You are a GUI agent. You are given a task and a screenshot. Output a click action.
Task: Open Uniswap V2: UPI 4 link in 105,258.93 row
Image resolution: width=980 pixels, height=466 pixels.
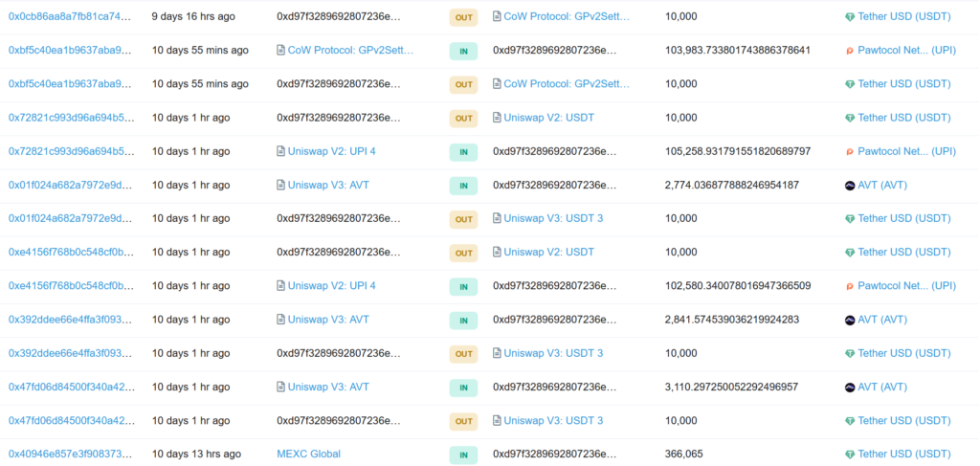pos(332,152)
